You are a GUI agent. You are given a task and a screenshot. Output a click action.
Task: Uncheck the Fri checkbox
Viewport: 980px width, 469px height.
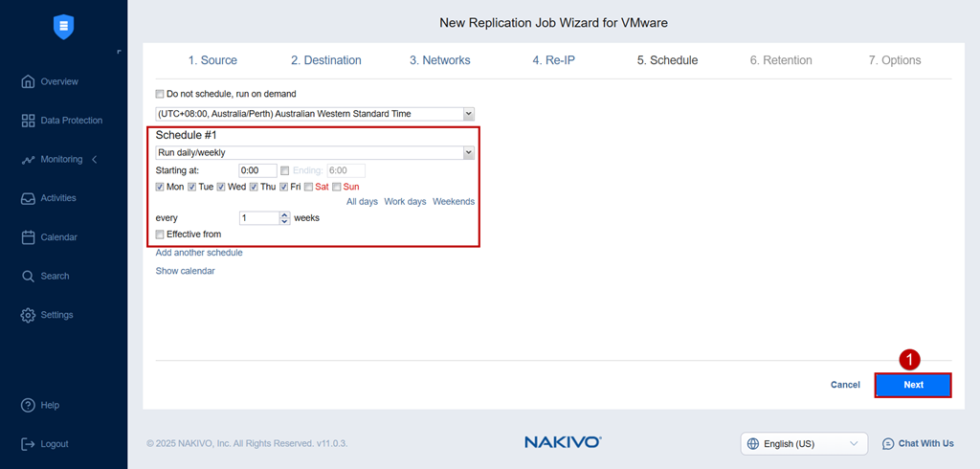283,187
